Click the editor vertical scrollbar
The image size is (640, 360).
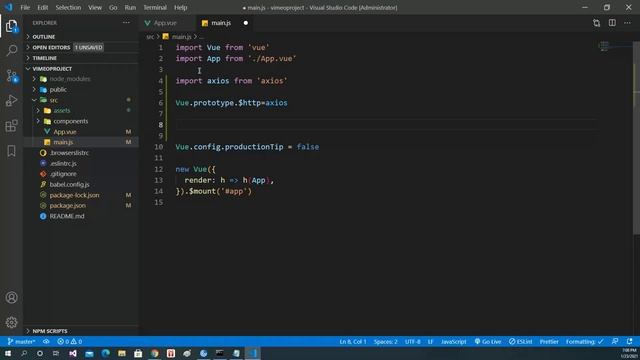tap(636, 138)
